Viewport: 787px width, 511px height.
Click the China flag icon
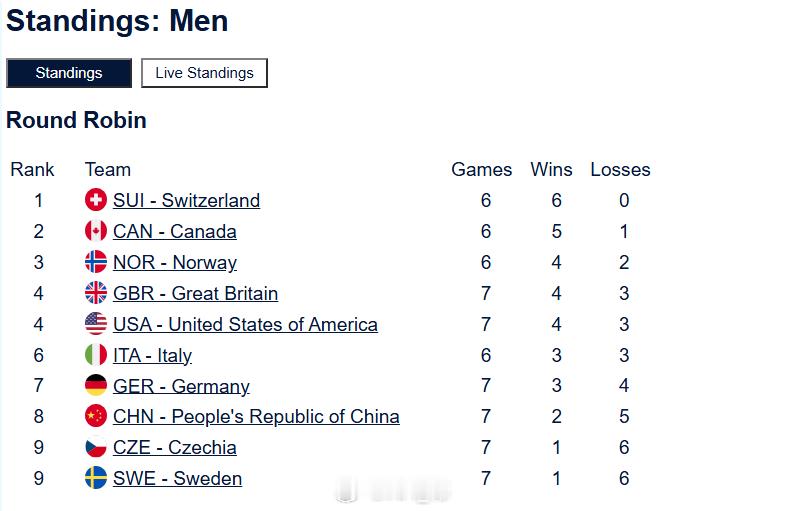(96, 416)
